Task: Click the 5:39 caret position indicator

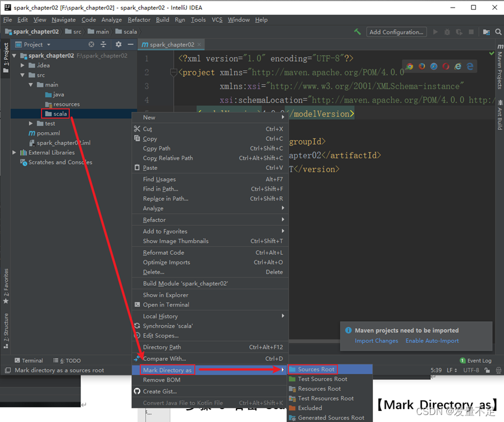Action: click(436, 370)
